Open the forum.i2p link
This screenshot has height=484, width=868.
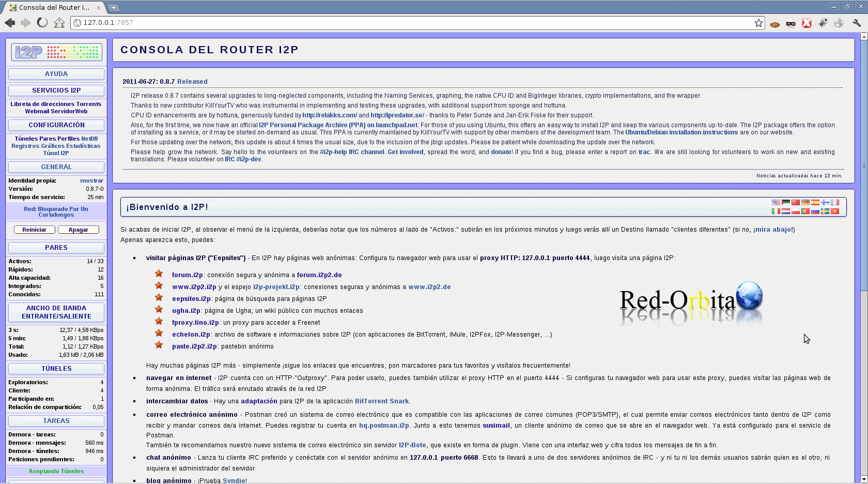click(x=188, y=275)
